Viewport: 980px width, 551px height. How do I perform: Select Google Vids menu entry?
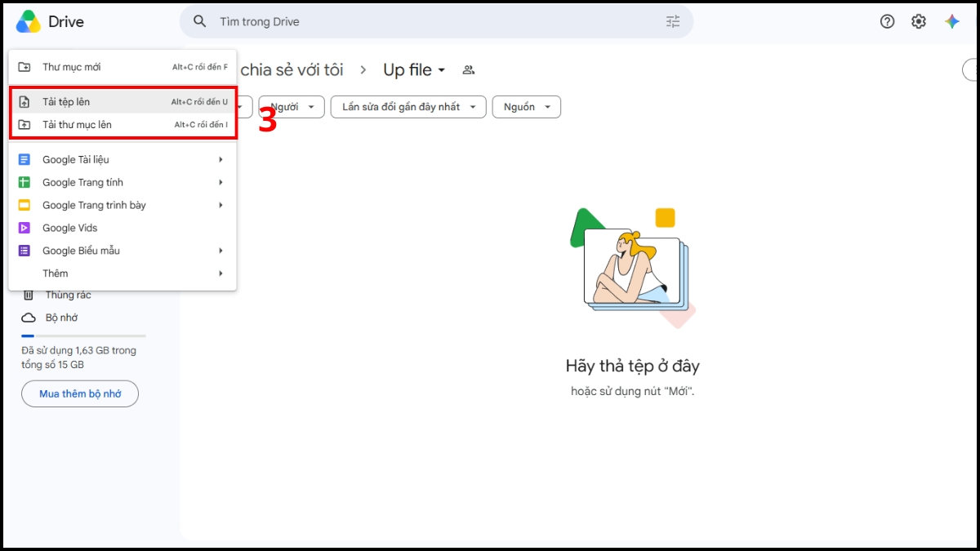[122, 229]
